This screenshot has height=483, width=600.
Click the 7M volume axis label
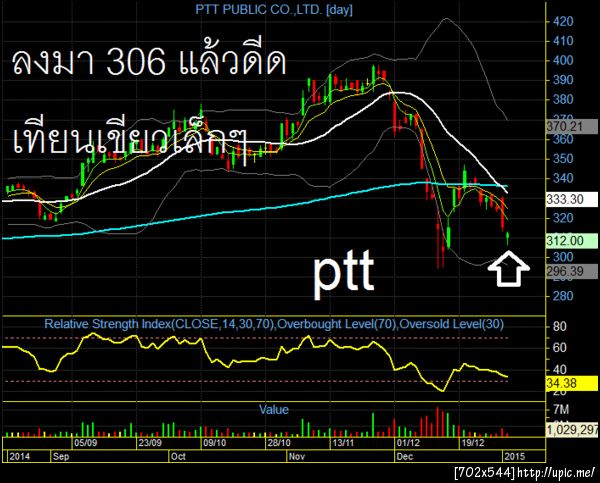pos(561,410)
